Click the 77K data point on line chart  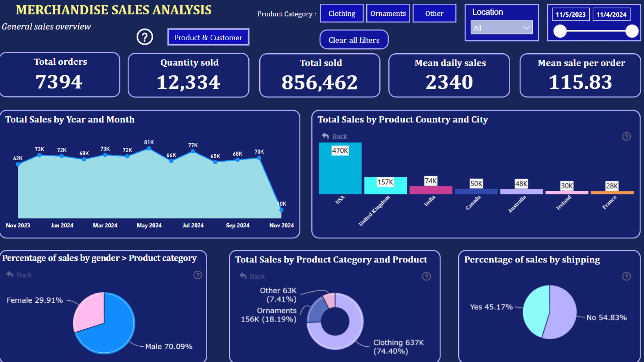pyautogui.click(x=193, y=152)
